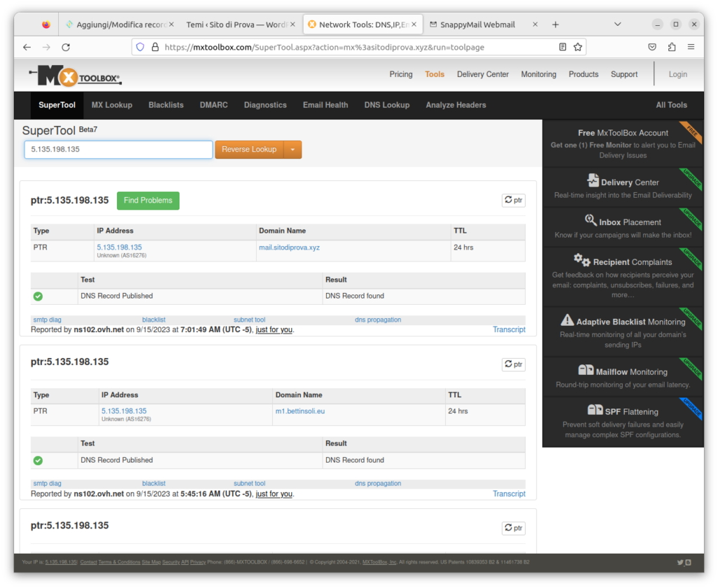Open Transcript for the 5:45:16 AM report
Image resolution: width=718 pixels, height=588 pixels.
509,494
